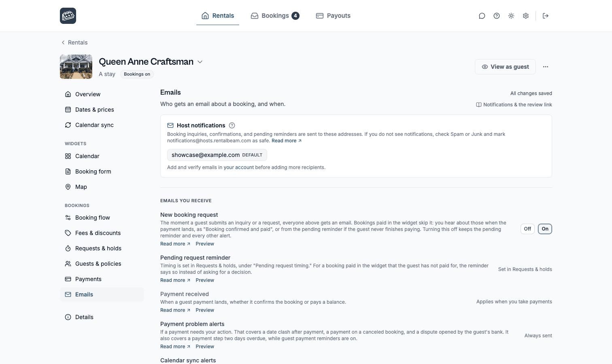This screenshot has height=364, width=612.
Task: Open settings gear icon in header
Action: pos(526,16)
